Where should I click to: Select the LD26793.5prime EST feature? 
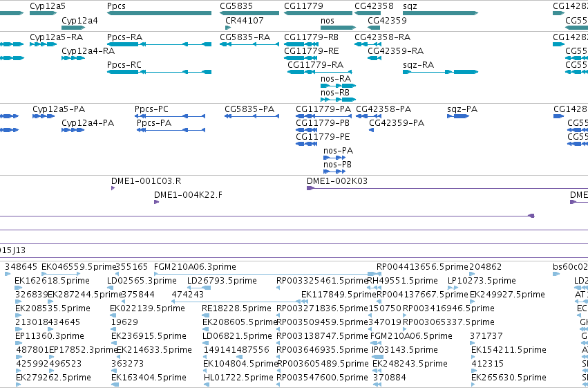(199, 288)
